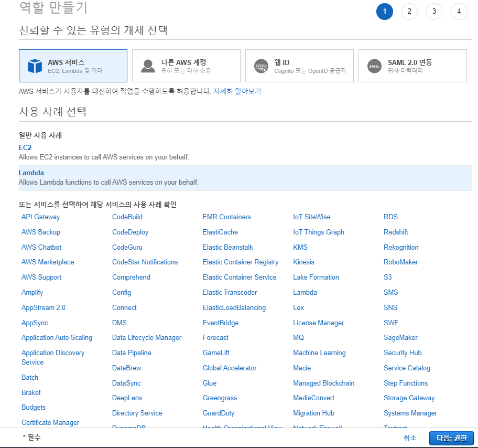478x448 pixels.
Task: Choose Rekognition service
Action: point(401,248)
